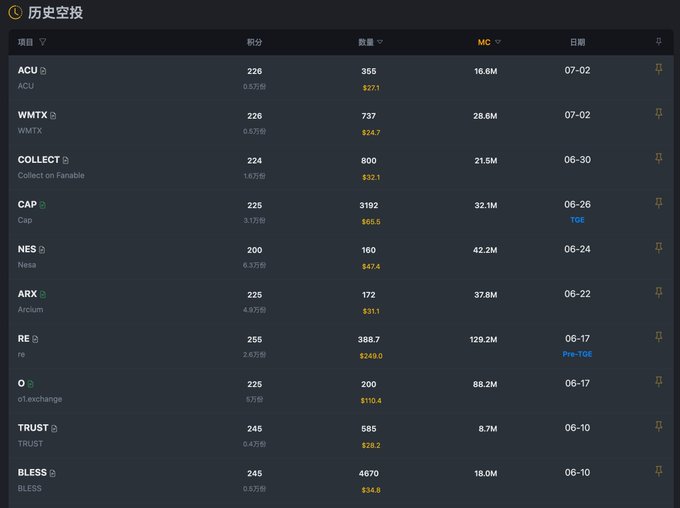Open the document icon next to WMTX
The height and width of the screenshot is (508, 680).
pos(53,116)
